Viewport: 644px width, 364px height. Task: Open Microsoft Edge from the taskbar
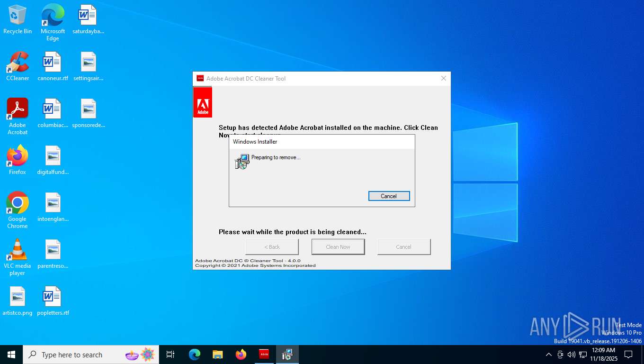tap(195, 355)
